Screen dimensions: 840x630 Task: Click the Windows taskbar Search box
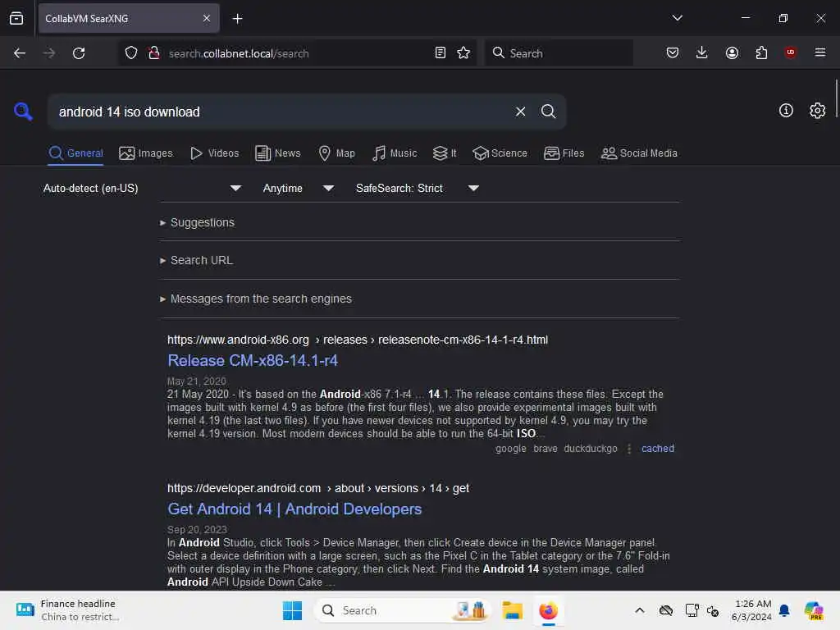[402, 610]
